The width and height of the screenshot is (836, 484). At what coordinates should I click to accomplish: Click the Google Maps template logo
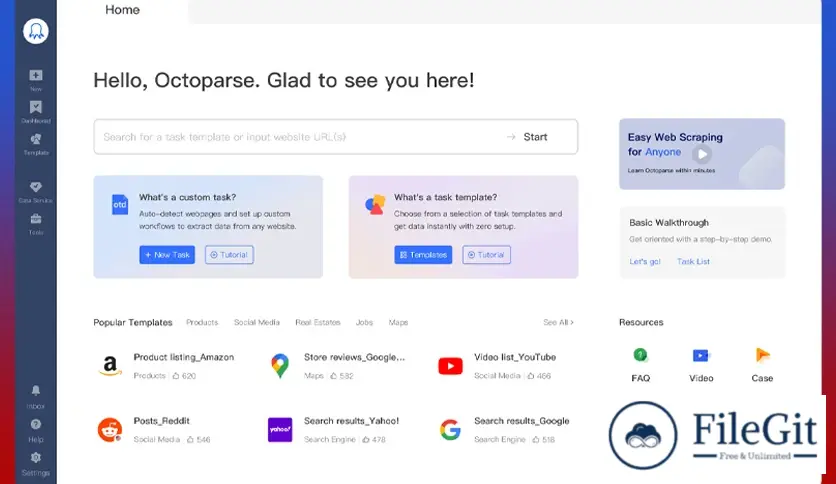[280, 366]
